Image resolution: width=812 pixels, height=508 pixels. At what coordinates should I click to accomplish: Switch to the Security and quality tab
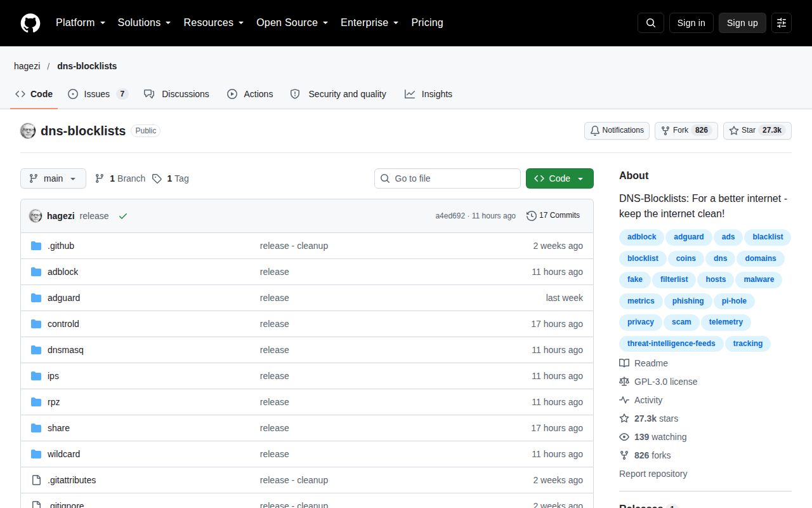click(338, 94)
